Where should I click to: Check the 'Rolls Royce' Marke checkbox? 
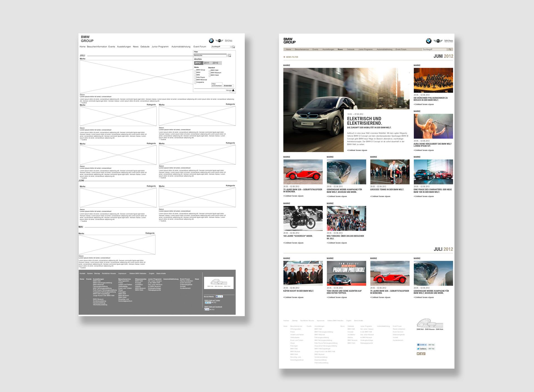pyautogui.click(x=195, y=78)
